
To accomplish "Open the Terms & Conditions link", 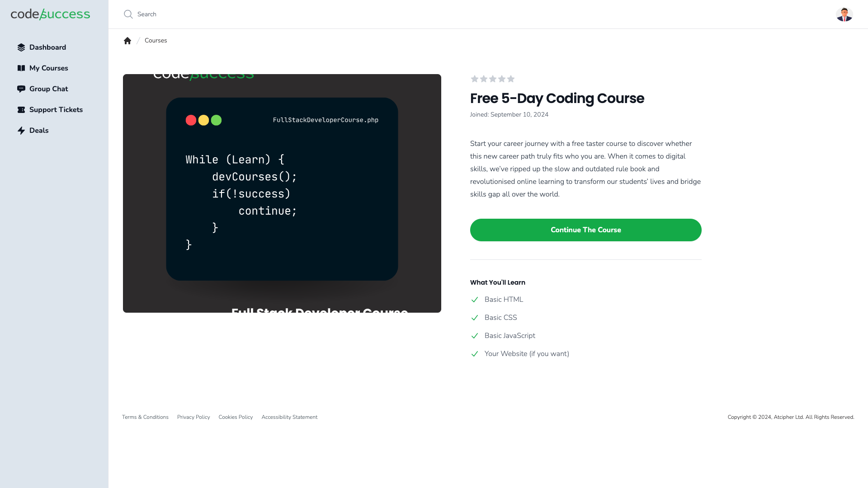I will (x=145, y=417).
